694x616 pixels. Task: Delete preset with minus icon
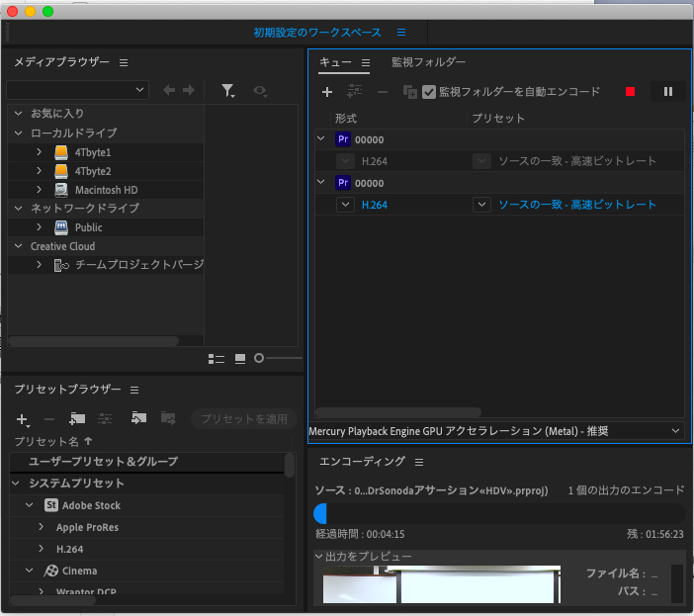[x=49, y=419]
